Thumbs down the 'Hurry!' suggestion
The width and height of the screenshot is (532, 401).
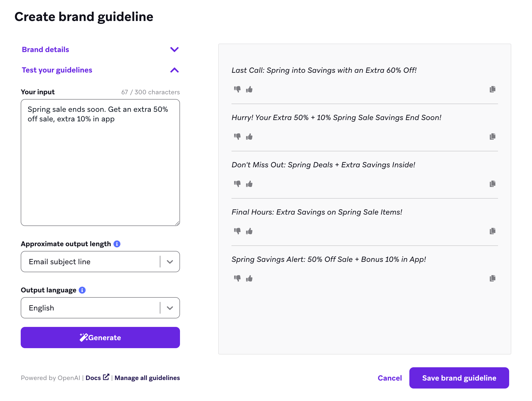click(x=237, y=136)
